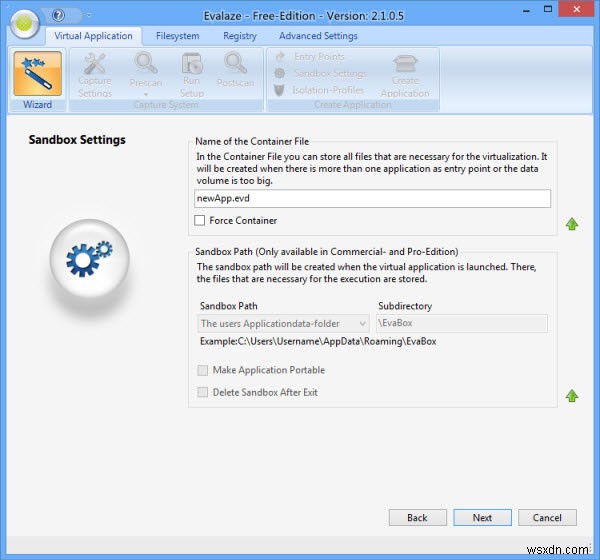The height and width of the screenshot is (560, 600).
Task: Click the example path text "Example:C:\Users\Username\AppData\Roaming\EvaBox"
Action: click(x=318, y=341)
